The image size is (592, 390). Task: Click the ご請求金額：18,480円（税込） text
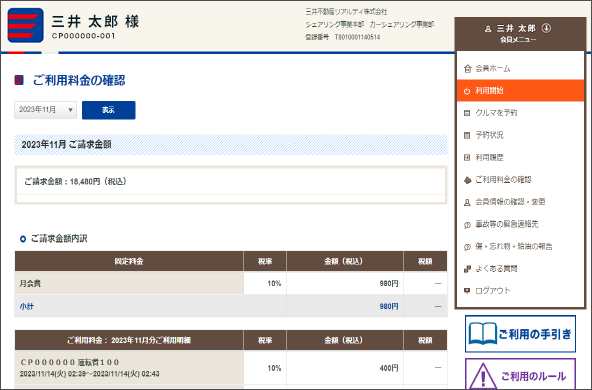(76, 182)
